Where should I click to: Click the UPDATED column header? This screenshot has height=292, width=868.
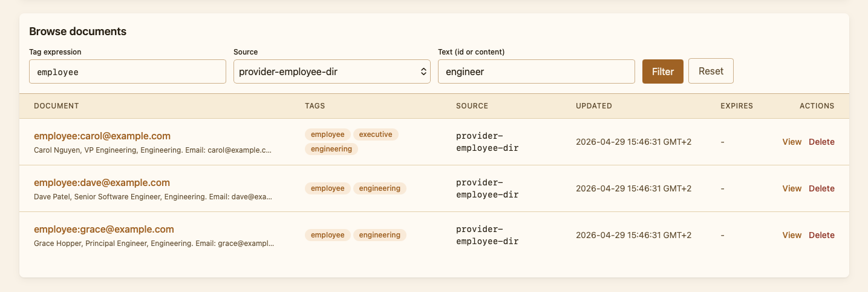pos(594,106)
